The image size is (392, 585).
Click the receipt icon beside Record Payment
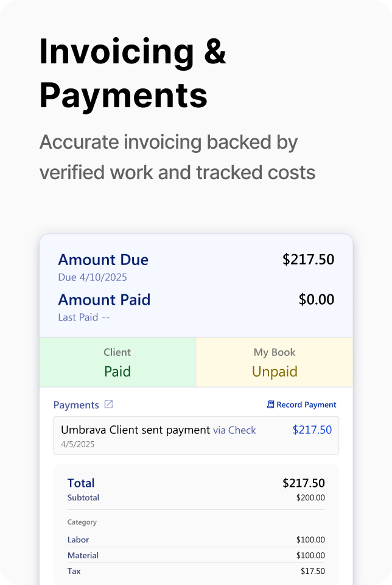click(x=270, y=405)
